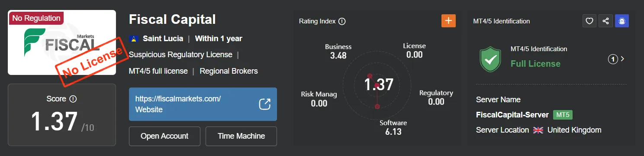Image resolution: width=644 pixels, height=156 pixels.
Task: Click the MT5 green tag
Action: pos(563,115)
